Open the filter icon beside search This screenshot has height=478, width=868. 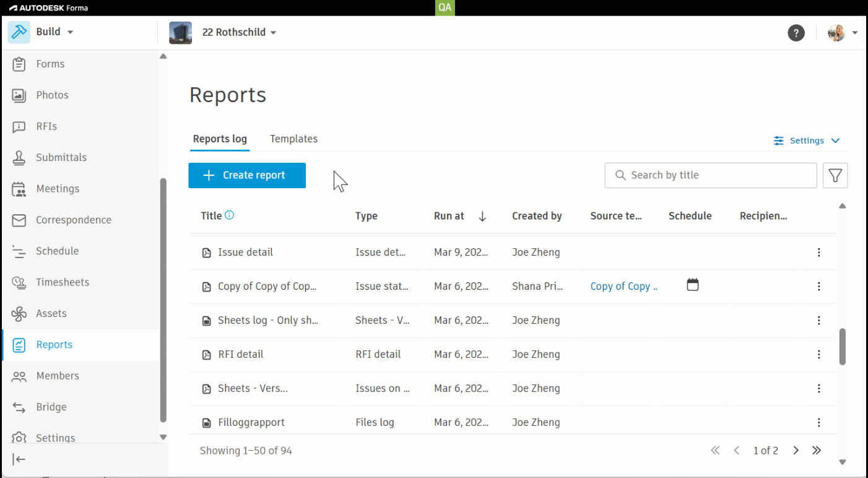[835, 176]
